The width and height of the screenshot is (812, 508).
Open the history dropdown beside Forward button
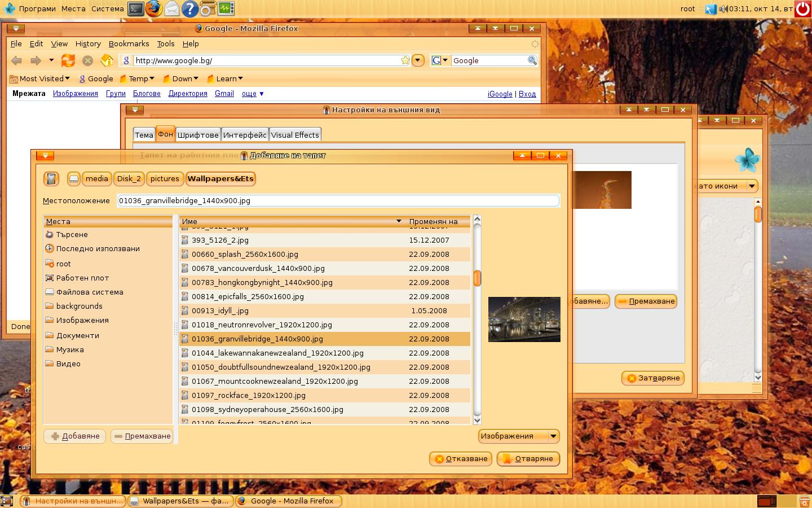51,60
